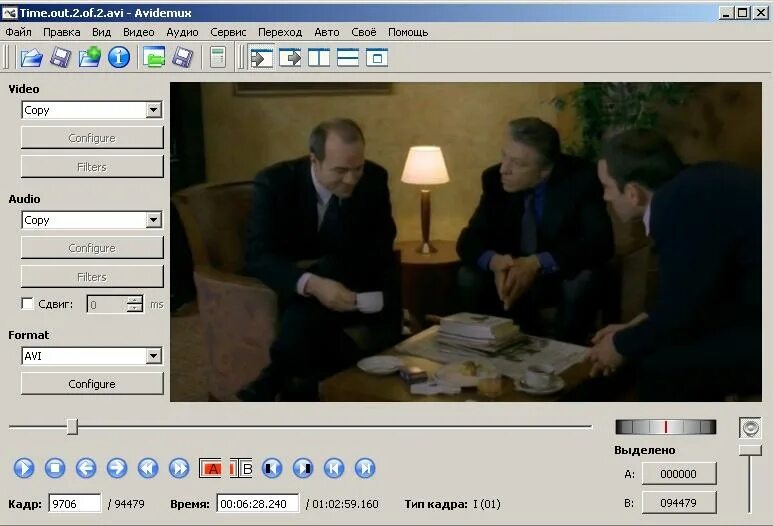Click Configure button under Format
The height and width of the screenshot is (526, 773).
(92, 384)
